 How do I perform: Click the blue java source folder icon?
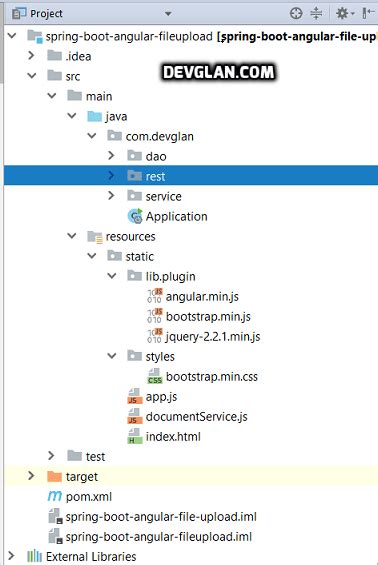[x=95, y=116]
